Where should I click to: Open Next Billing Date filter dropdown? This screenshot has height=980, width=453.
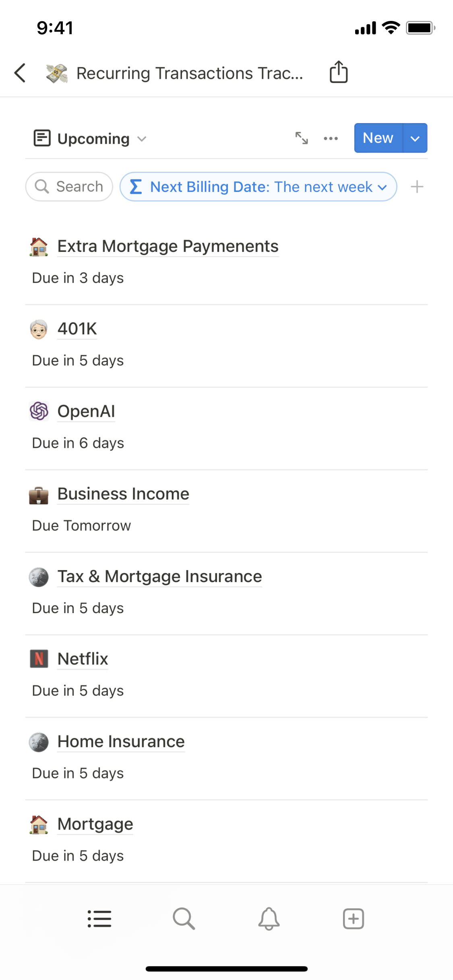click(x=258, y=187)
